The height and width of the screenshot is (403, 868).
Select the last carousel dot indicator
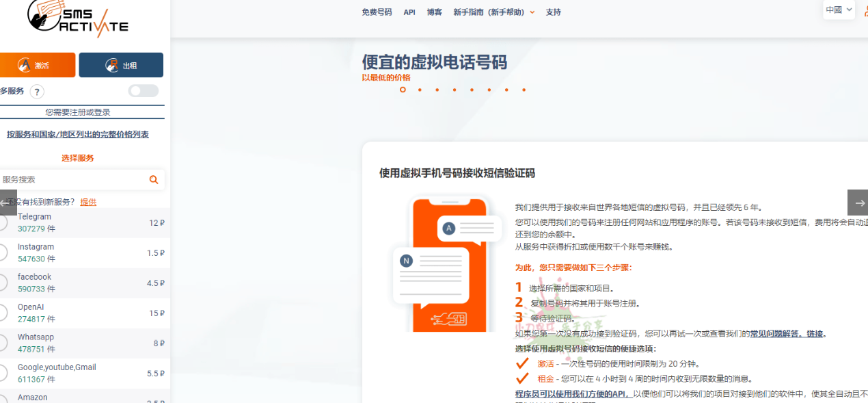point(524,90)
